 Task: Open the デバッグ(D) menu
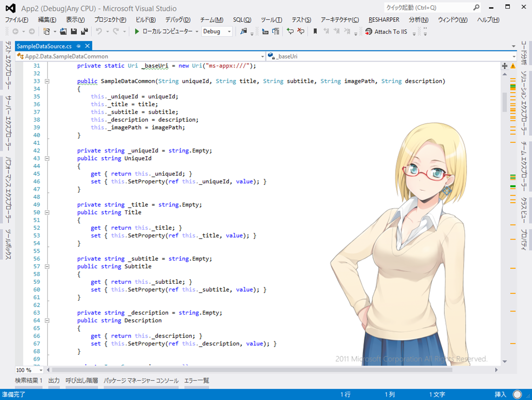[x=178, y=20]
